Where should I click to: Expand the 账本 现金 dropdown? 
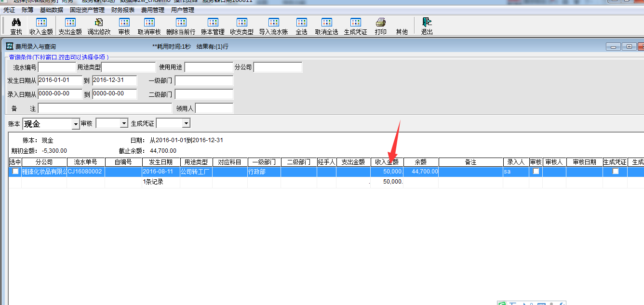click(76, 124)
